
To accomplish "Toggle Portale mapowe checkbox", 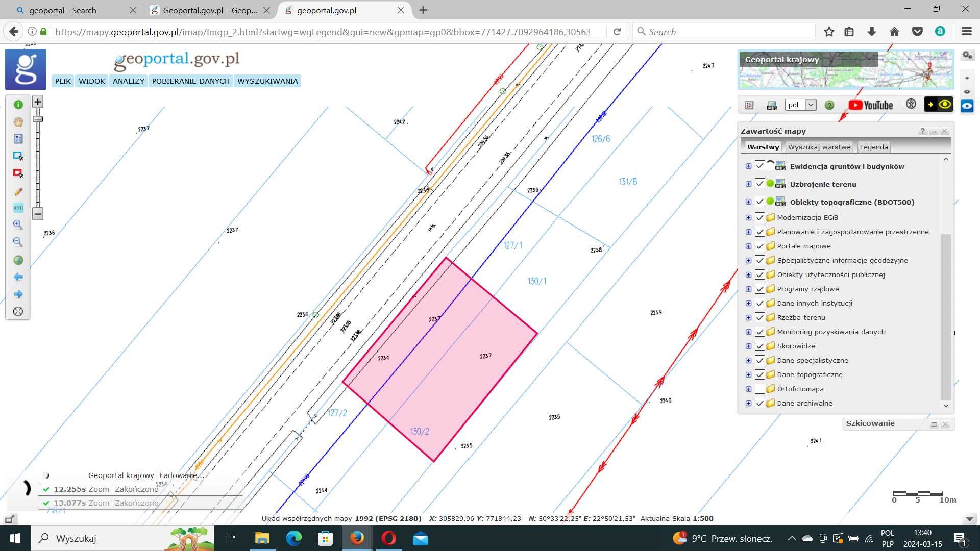I will (x=760, y=246).
